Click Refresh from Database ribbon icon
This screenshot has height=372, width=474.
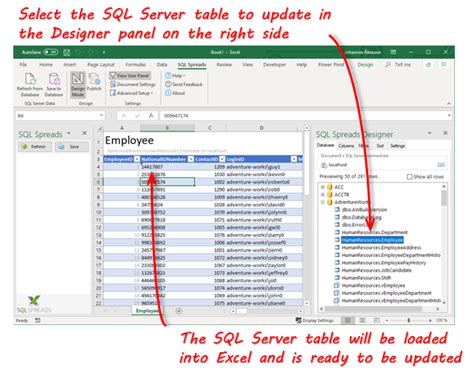pyautogui.click(x=30, y=85)
